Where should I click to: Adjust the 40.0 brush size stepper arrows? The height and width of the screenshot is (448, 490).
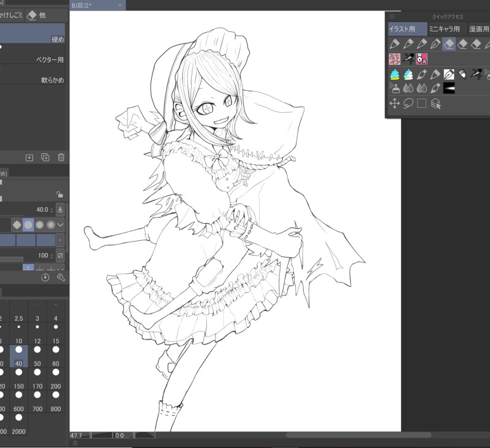[52, 210]
